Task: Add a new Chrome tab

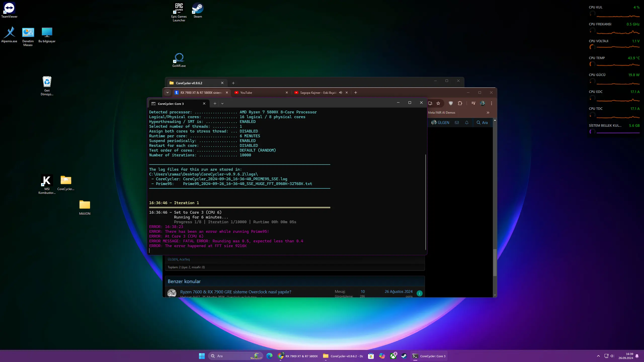Action: pyautogui.click(x=355, y=93)
